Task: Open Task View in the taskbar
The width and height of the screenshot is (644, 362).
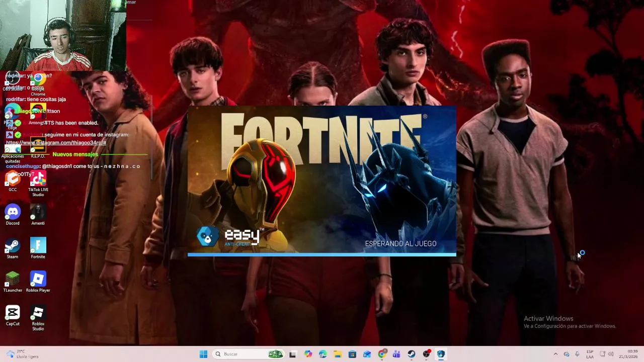Action: 293,354
